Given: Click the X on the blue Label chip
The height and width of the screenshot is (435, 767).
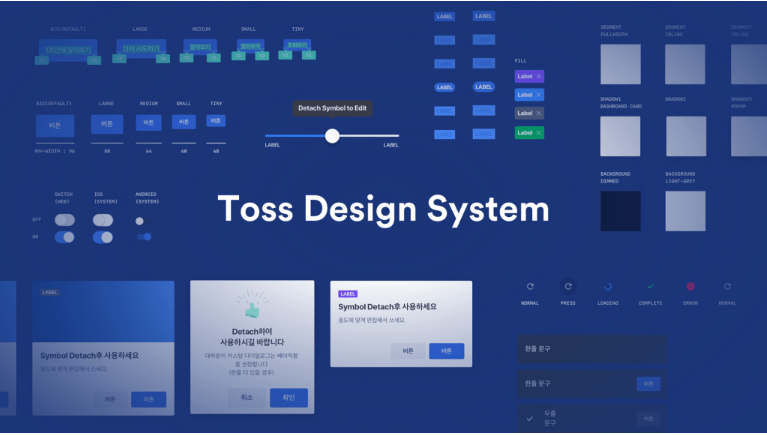Looking at the screenshot, I should click(539, 95).
